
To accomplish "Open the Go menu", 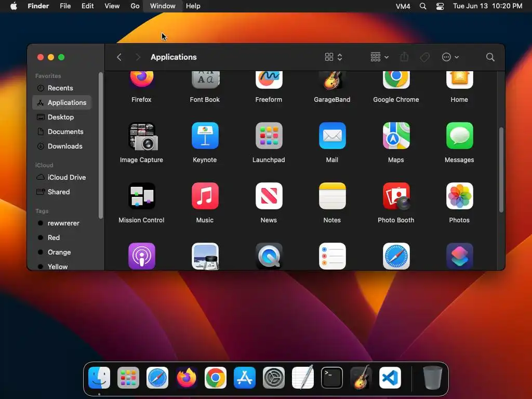I will pyautogui.click(x=135, y=6).
